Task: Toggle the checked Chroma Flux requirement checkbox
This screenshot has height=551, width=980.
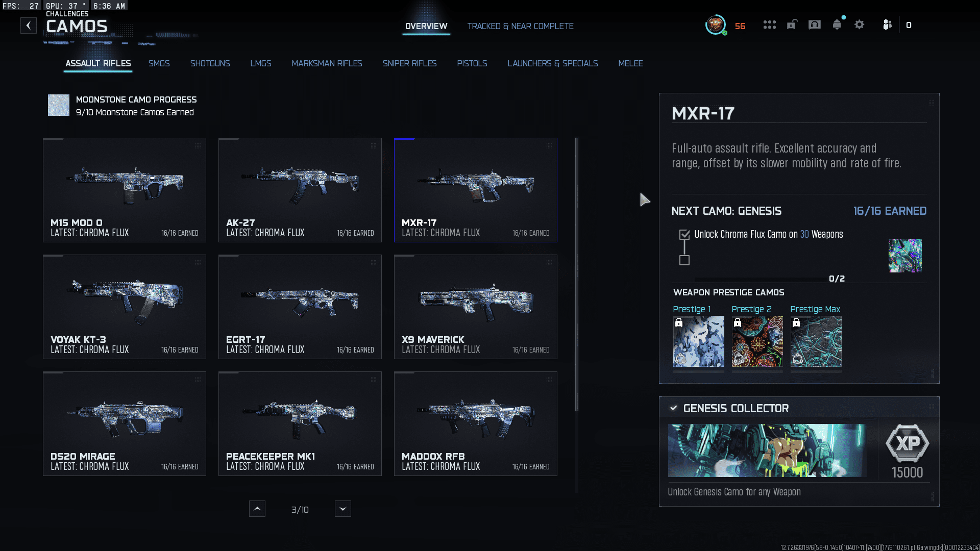Action: pos(684,235)
